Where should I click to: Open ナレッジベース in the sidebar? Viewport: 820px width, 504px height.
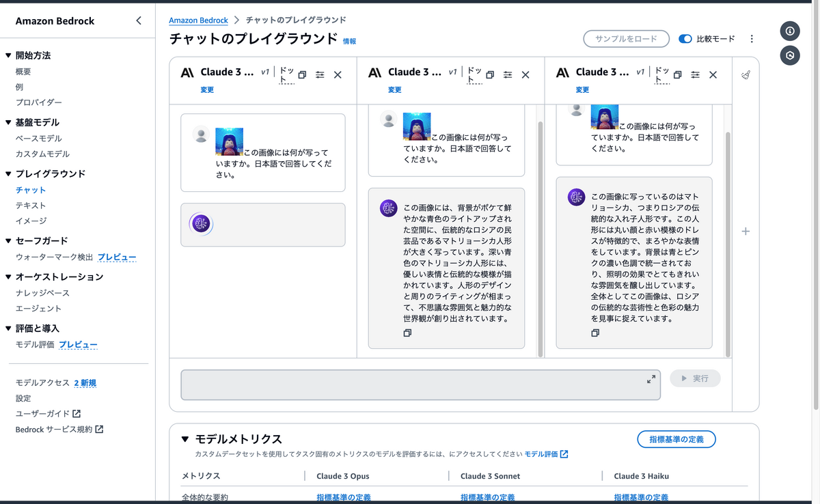point(42,293)
